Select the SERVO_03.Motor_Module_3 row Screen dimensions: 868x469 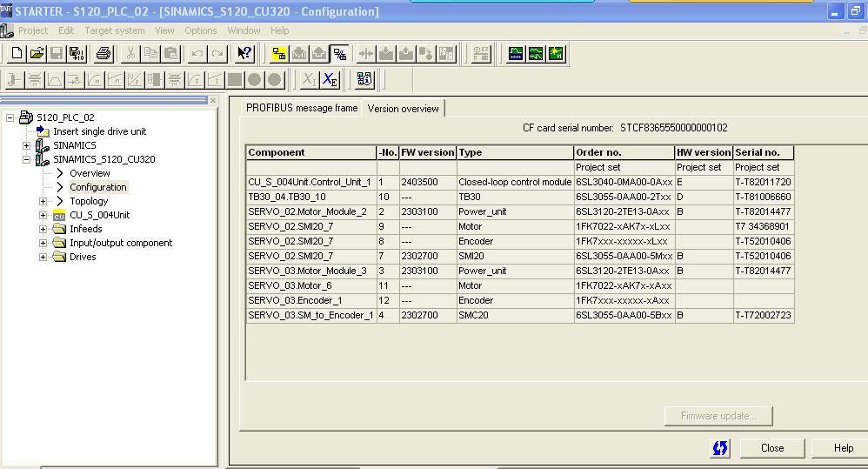[x=520, y=271]
